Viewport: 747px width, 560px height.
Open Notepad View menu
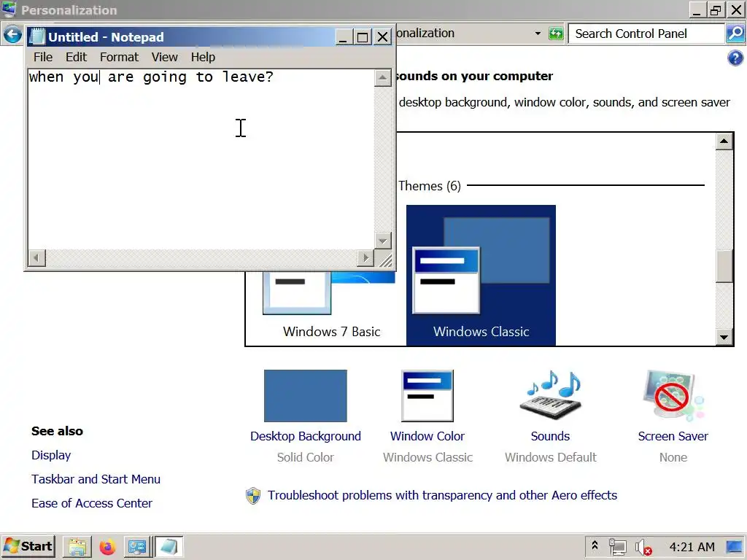click(x=164, y=57)
